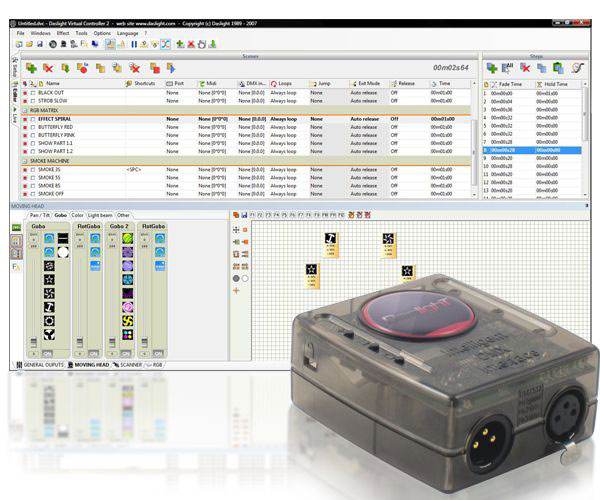Click the Hold Time column header

[556, 84]
